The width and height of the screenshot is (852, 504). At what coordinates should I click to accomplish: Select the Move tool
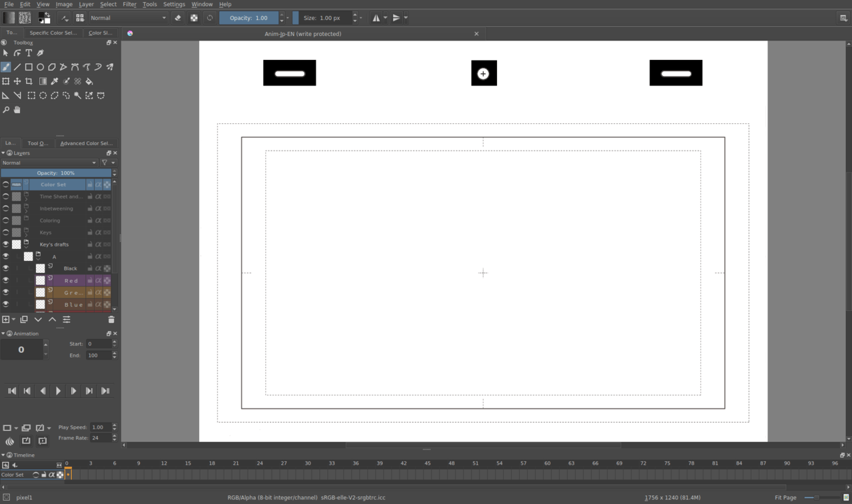[x=17, y=81]
